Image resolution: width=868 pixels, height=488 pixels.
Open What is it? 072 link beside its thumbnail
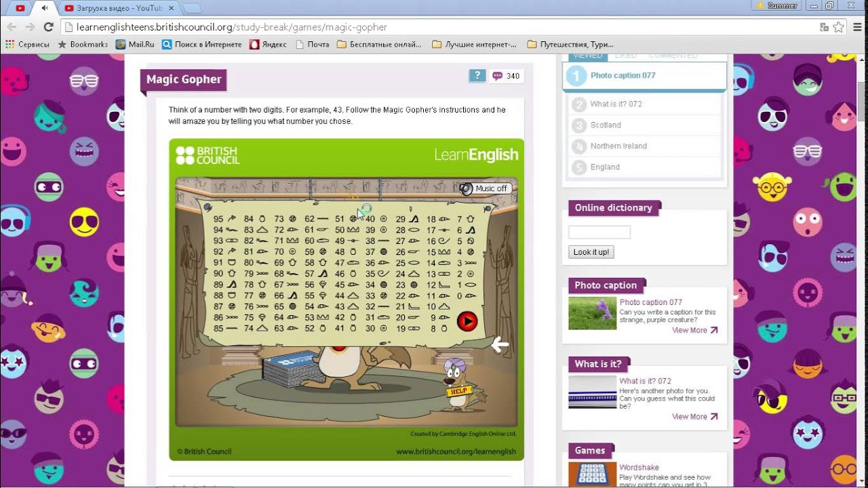click(x=645, y=381)
